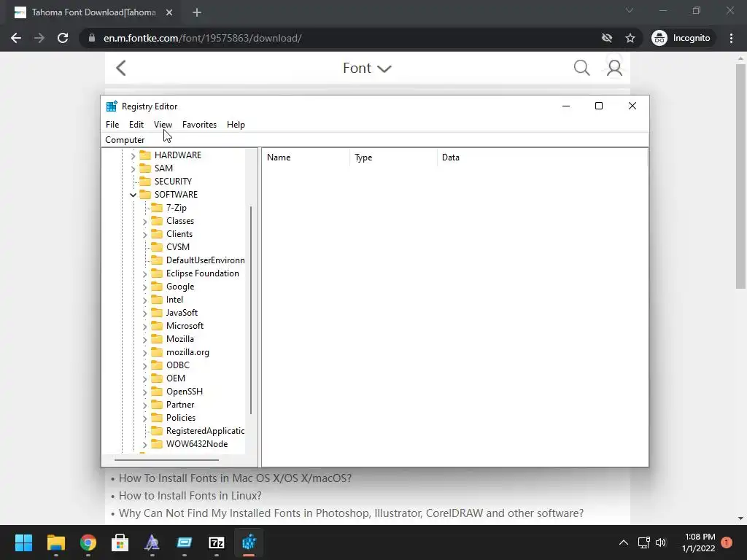Open the Favorites menu in Registry Editor

coord(199,124)
